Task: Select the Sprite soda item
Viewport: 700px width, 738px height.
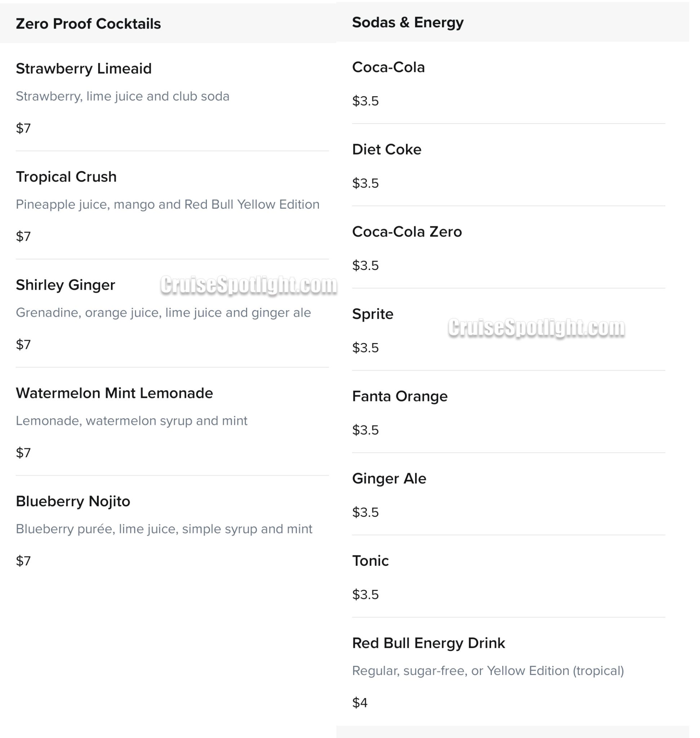Action: click(373, 314)
